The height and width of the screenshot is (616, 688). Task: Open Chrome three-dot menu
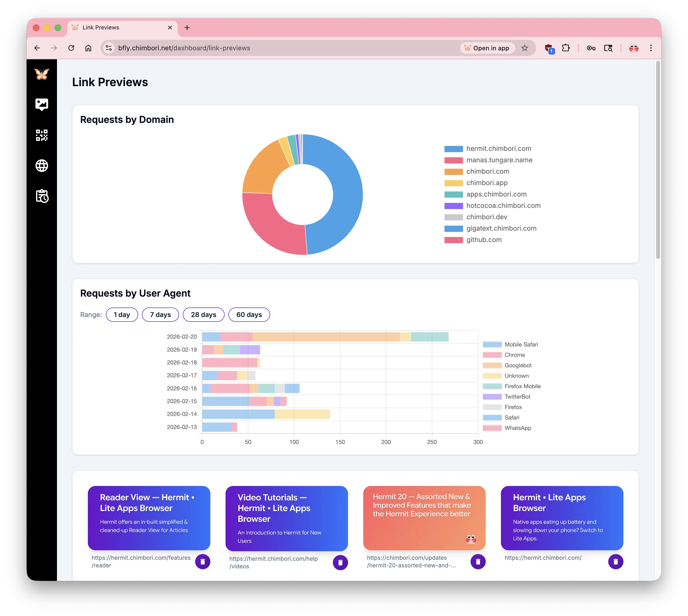pyautogui.click(x=651, y=48)
